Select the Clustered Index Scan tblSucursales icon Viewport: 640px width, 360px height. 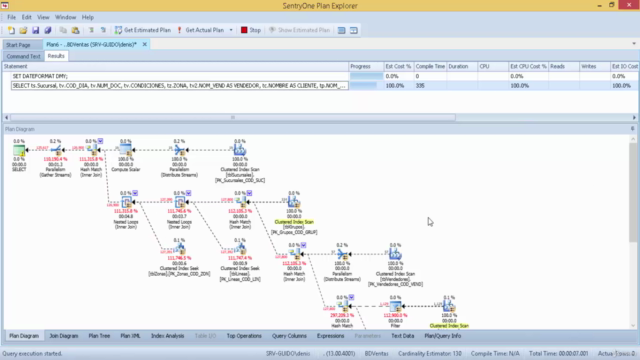pyautogui.click(x=240, y=150)
